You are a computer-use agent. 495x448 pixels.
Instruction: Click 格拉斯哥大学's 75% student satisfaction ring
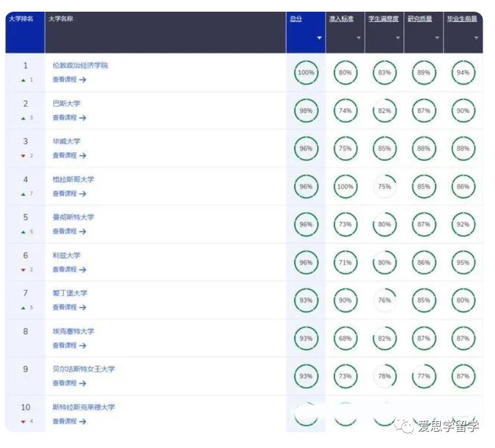pyautogui.click(x=385, y=186)
